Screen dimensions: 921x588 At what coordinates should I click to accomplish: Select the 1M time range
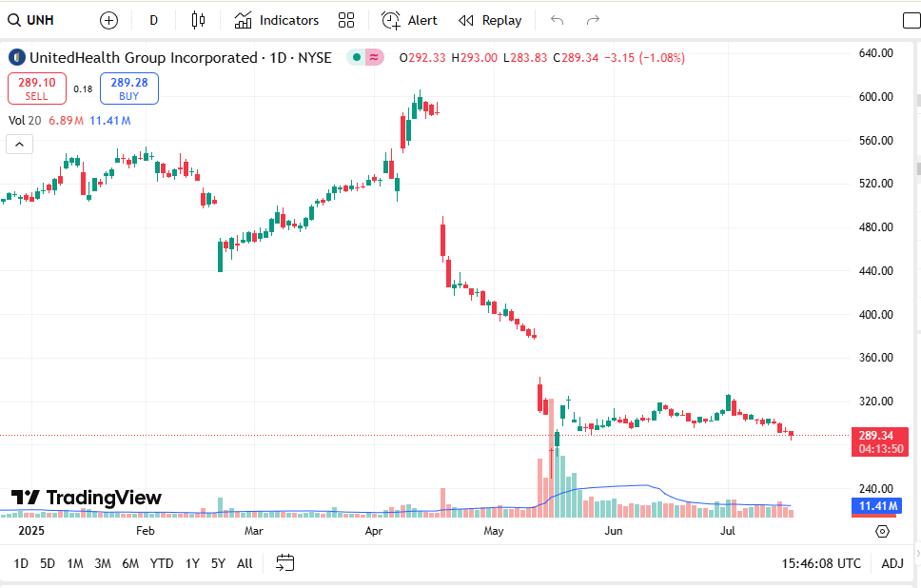[x=75, y=564]
